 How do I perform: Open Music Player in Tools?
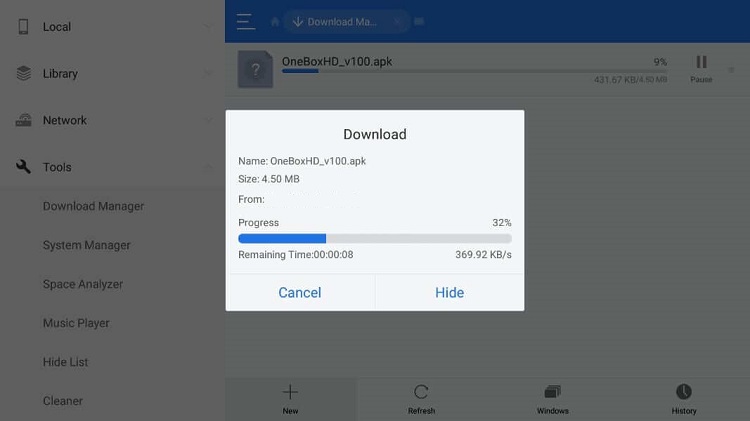click(76, 323)
